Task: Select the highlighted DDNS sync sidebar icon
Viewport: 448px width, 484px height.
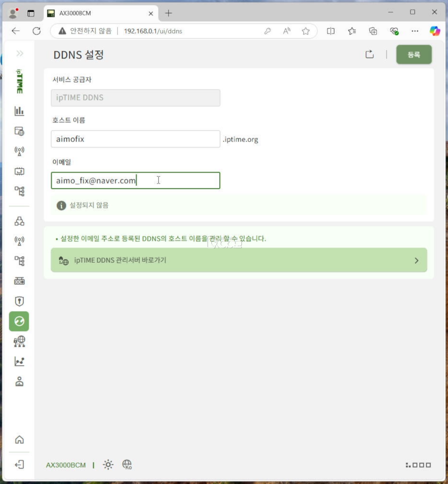Action: [19, 321]
